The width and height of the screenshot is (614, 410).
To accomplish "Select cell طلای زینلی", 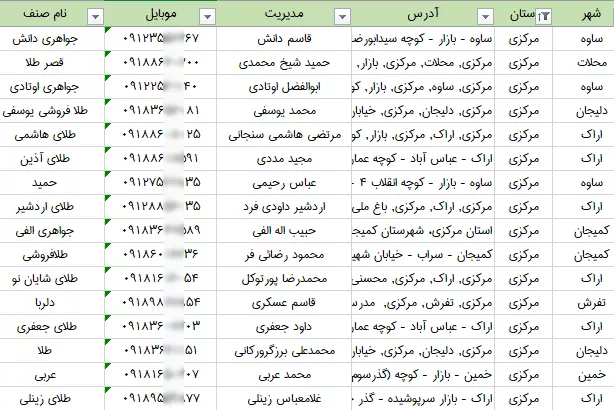I will pos(52,399).
